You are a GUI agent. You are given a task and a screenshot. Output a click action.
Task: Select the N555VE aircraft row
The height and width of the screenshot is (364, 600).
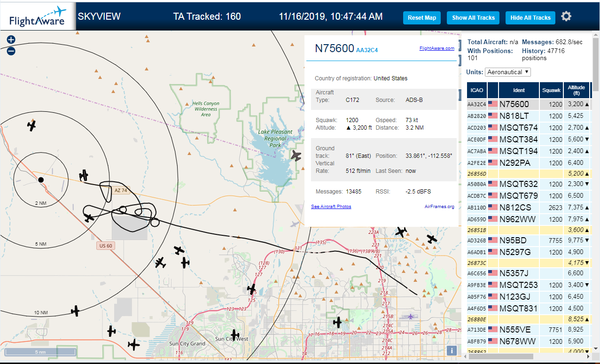coord(529,330)
